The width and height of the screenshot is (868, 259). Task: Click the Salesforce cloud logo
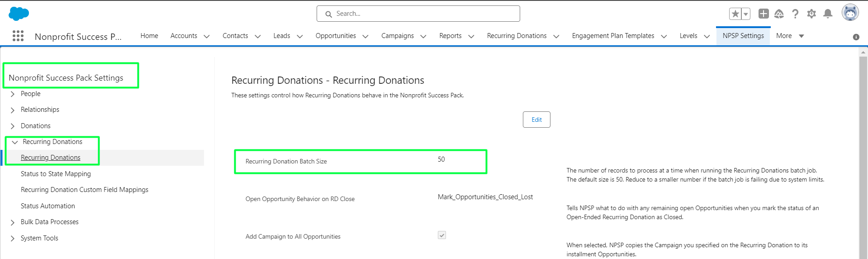point(19,14)
